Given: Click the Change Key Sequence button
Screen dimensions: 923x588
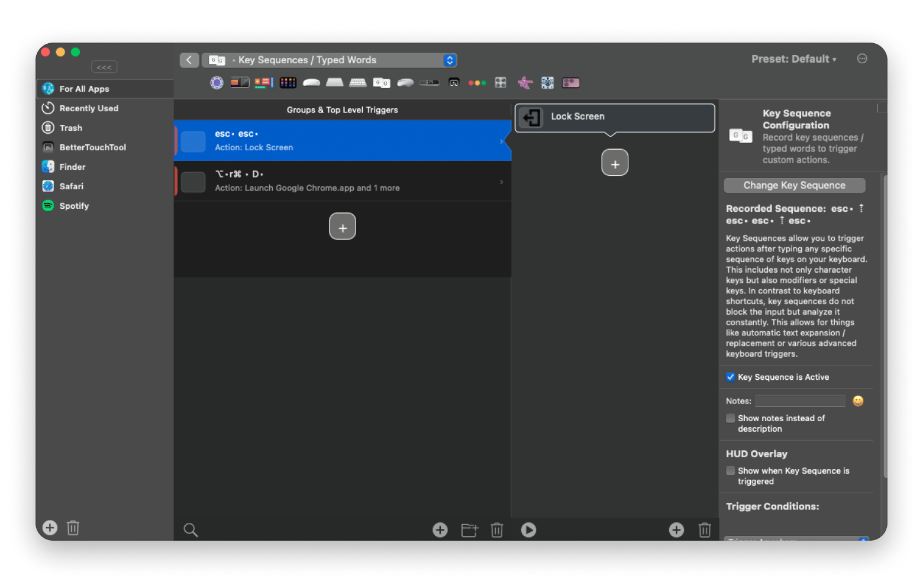Looking at the screenshot, I should 794,186.
